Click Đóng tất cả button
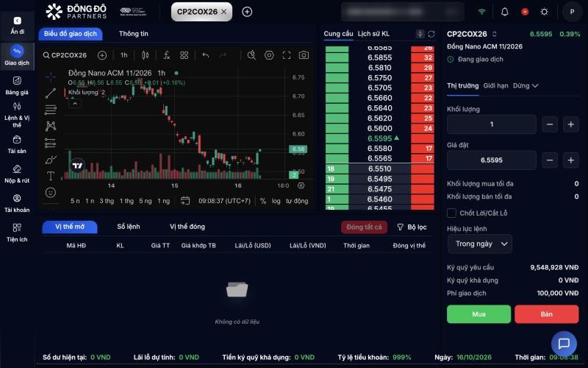This screenshot has width=588, height=368. (364, 227)
